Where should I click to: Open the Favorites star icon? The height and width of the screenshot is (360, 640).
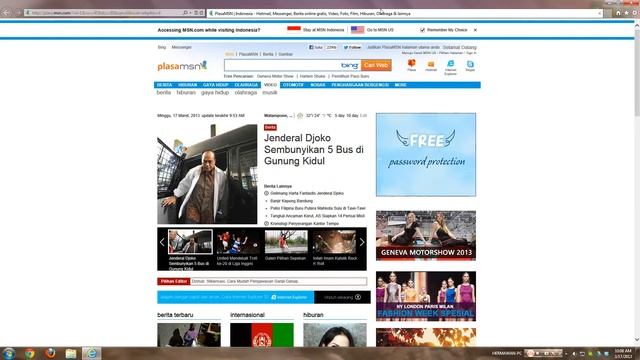pyautogui.click(x=627, y=13)
